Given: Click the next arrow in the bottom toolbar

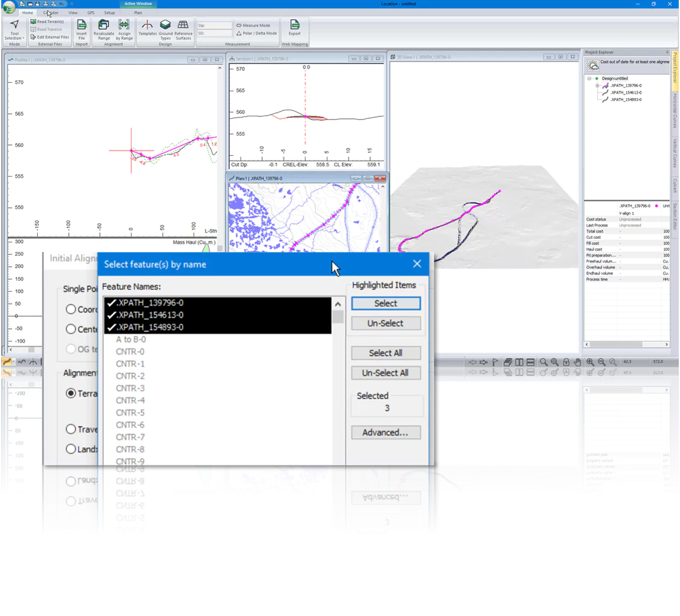Looking at the screenshot, I should pyautogui.click(x=484, y=362).
